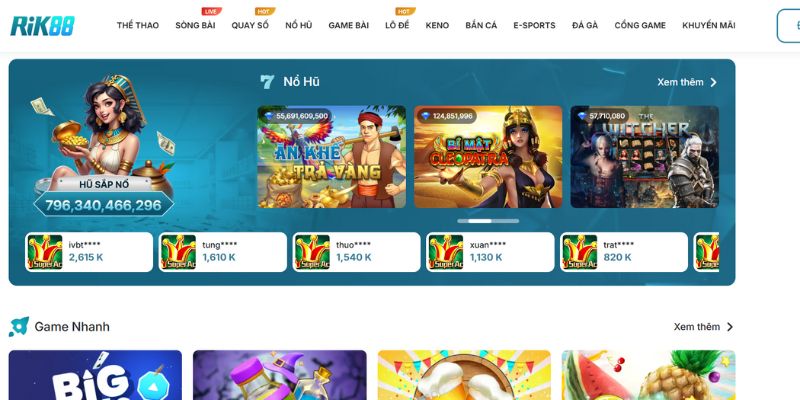Click the Nổ Hũ carousel page indicator
This screenshot has height=400, width=800.
pyautogui.click(x=488, y=221)
